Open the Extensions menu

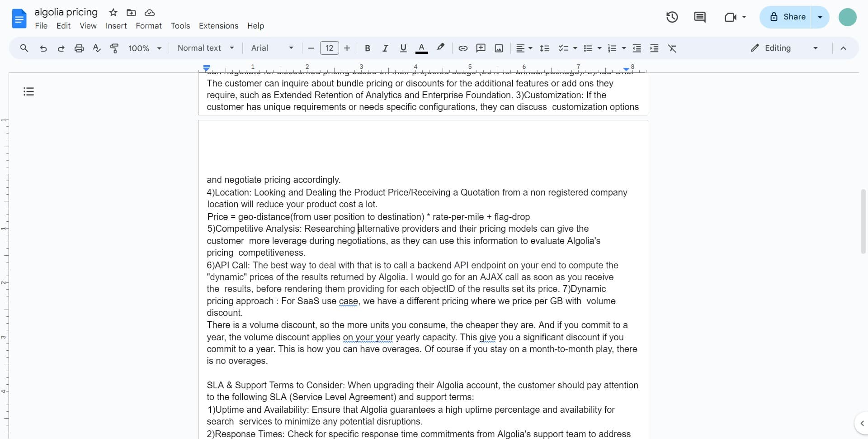pyautogui.click(x=218, y=26)
